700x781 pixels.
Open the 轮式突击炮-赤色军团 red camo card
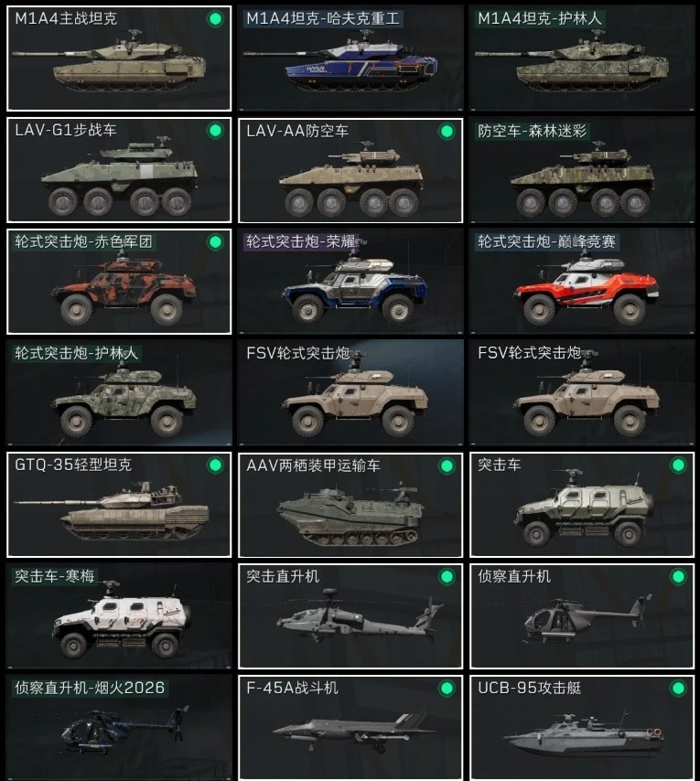(119, 282)
